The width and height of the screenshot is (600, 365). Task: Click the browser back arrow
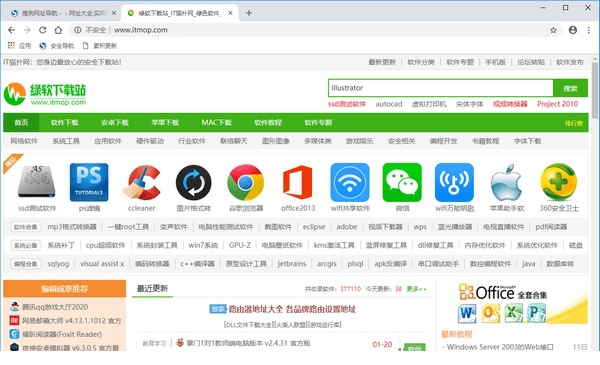[x=11, y=30]
